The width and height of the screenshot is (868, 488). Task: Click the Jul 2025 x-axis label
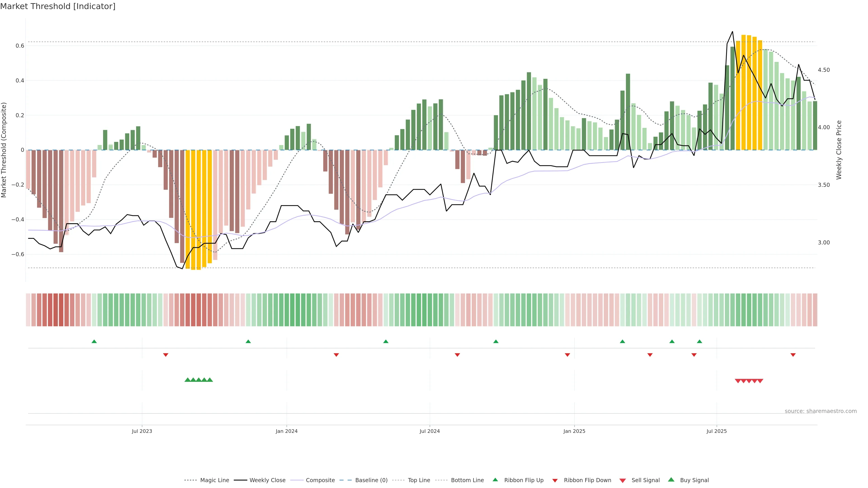tap(716, 431)
